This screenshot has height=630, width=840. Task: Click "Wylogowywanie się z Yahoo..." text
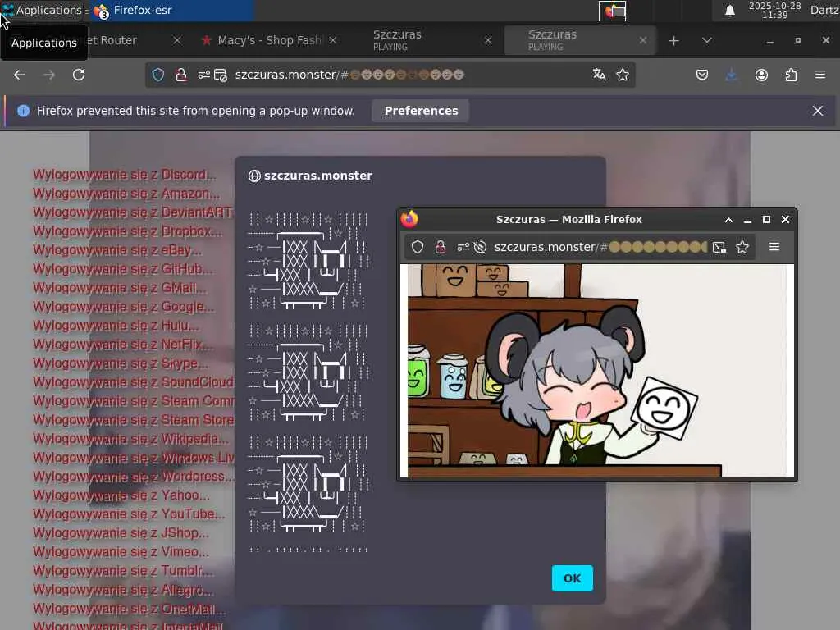[121, 495]
